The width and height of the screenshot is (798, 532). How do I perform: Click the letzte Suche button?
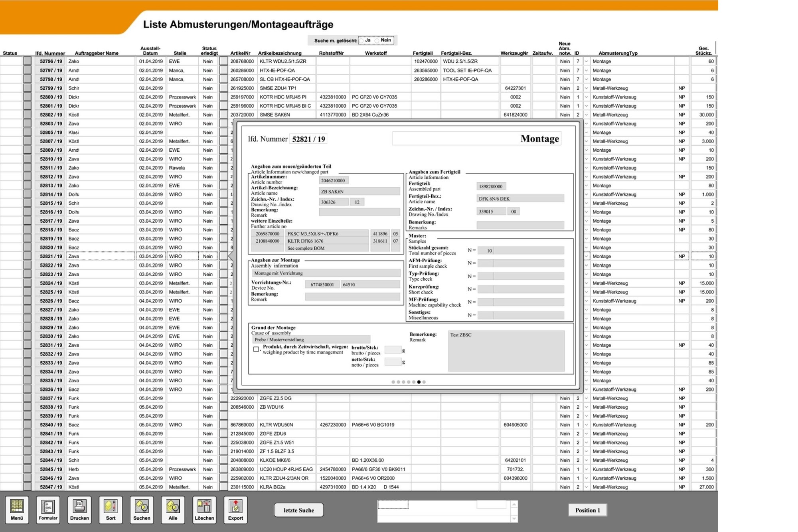pos(298,510)
